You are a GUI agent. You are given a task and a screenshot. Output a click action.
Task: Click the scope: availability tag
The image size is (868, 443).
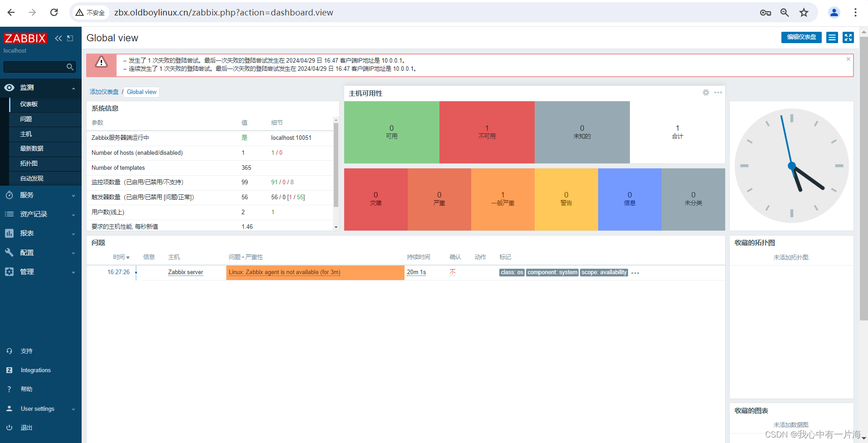604,272
